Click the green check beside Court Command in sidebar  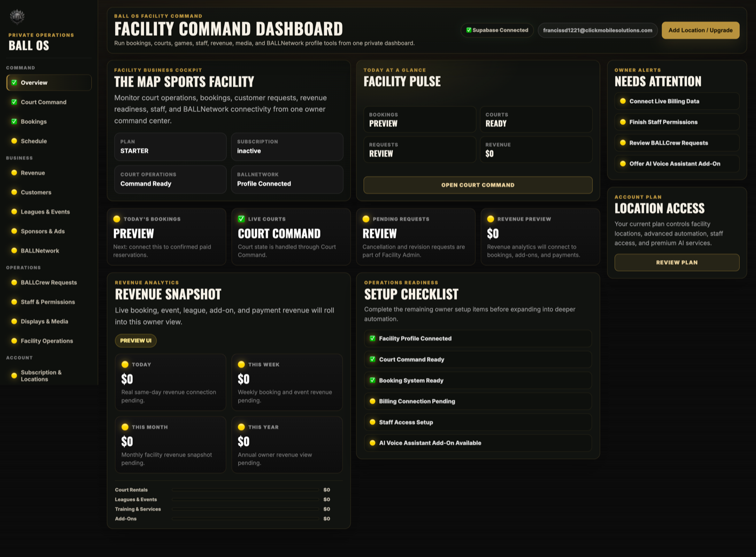click(14, 102)
